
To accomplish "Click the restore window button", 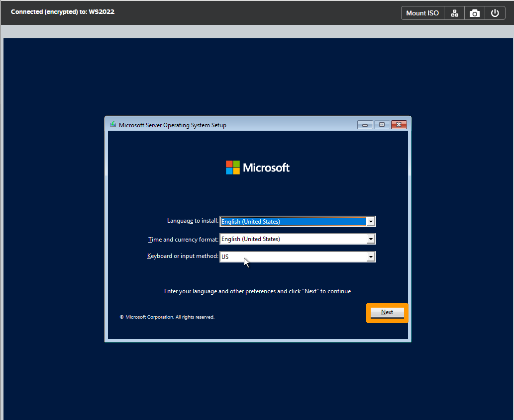I will [382, 125].
